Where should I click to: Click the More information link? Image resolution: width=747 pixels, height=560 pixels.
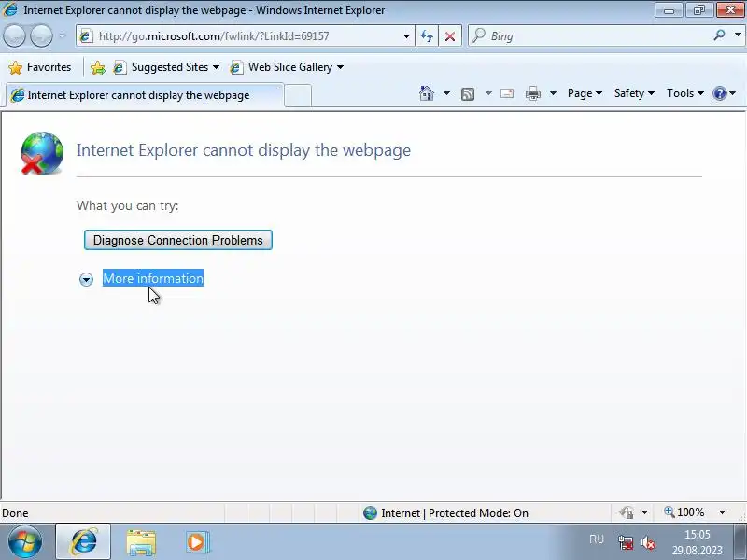[153, 278]
